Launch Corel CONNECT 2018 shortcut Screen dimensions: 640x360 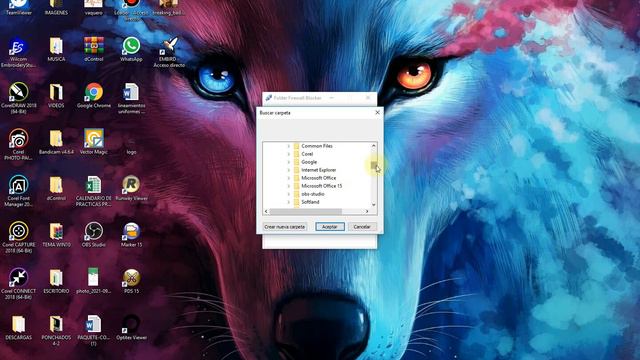[x=18, y=284]
